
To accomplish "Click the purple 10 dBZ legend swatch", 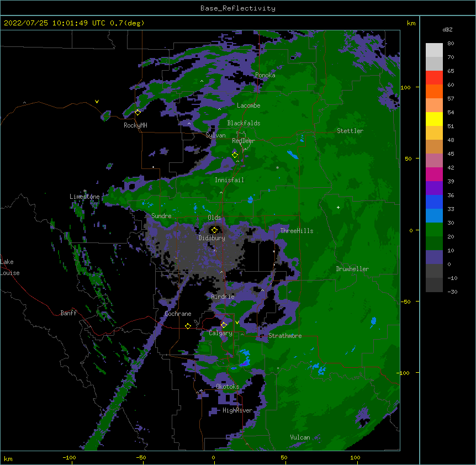I will point(434,257).
